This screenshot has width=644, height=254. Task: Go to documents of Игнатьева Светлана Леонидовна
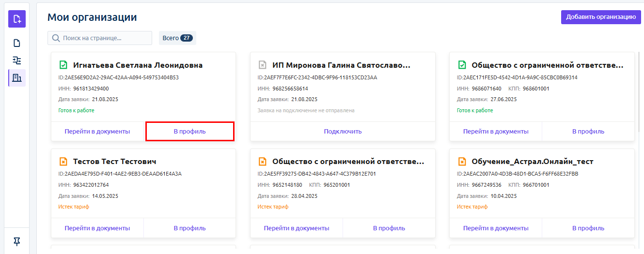[x=97, y=131]
